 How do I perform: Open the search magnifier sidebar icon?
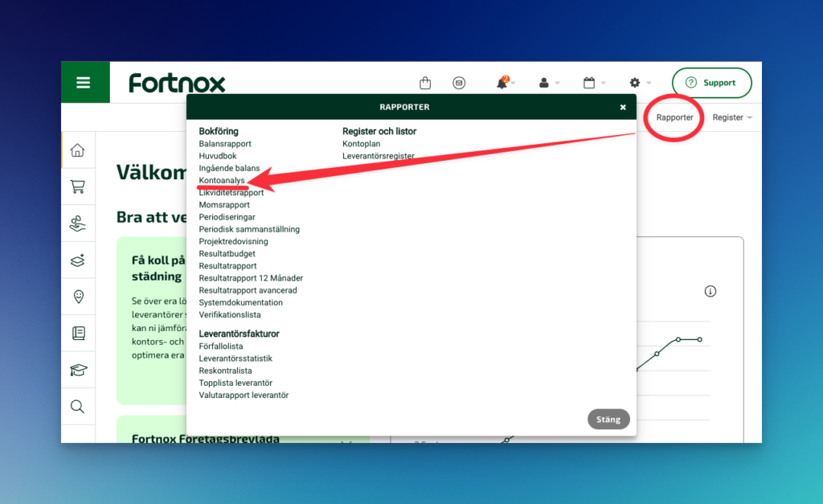[x=77, y=407]
